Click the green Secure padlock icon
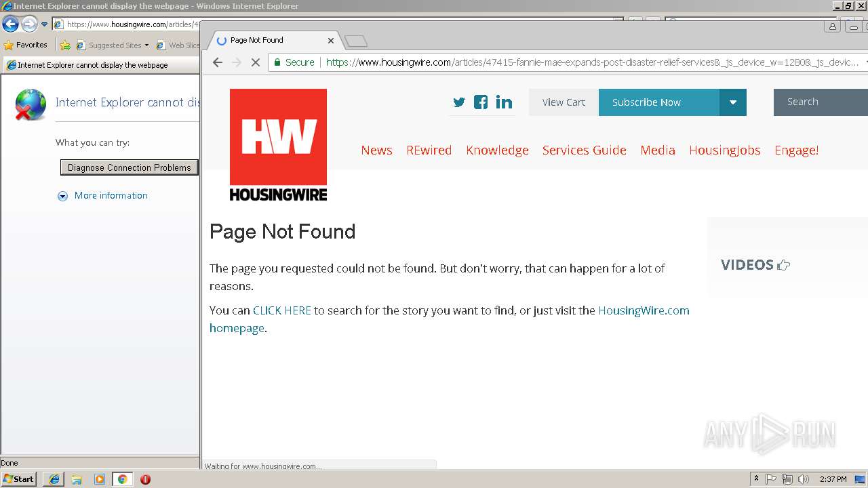This screenshot has width=868, height=488. point(277,62)
